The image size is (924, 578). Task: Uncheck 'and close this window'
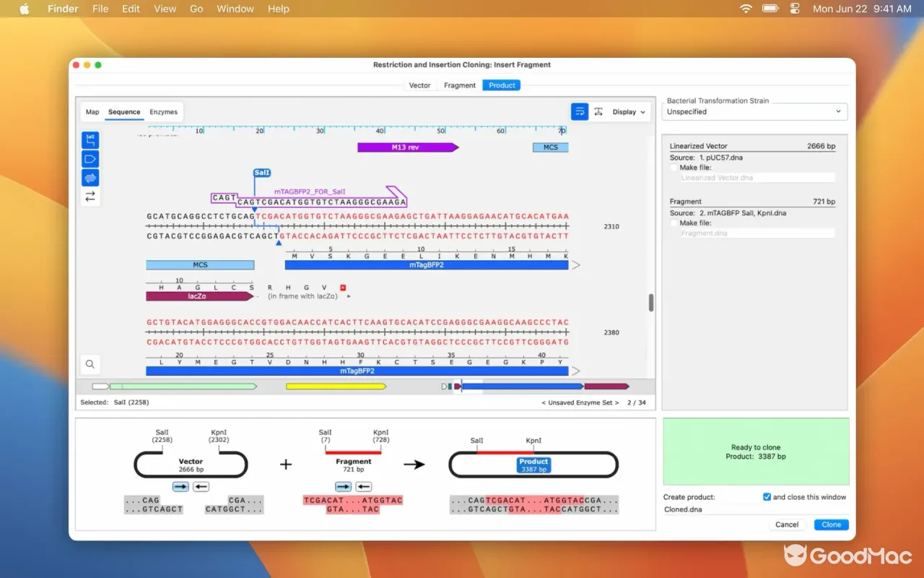[x=767, y=497]
